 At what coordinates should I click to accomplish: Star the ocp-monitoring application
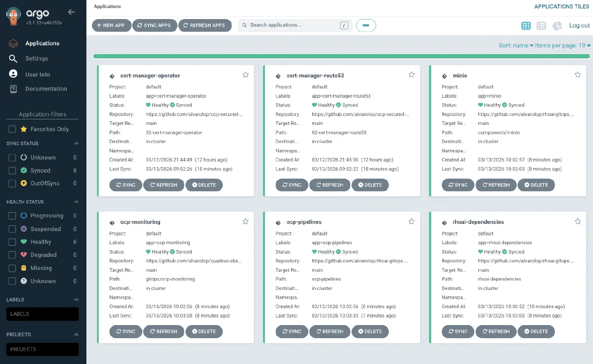(x=245, y=221)
